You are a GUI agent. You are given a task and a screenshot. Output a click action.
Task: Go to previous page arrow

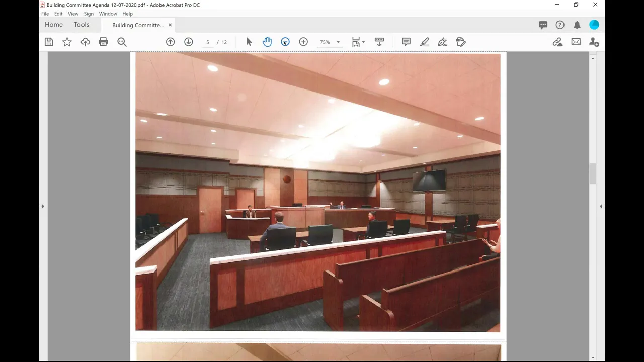(170, 42)
